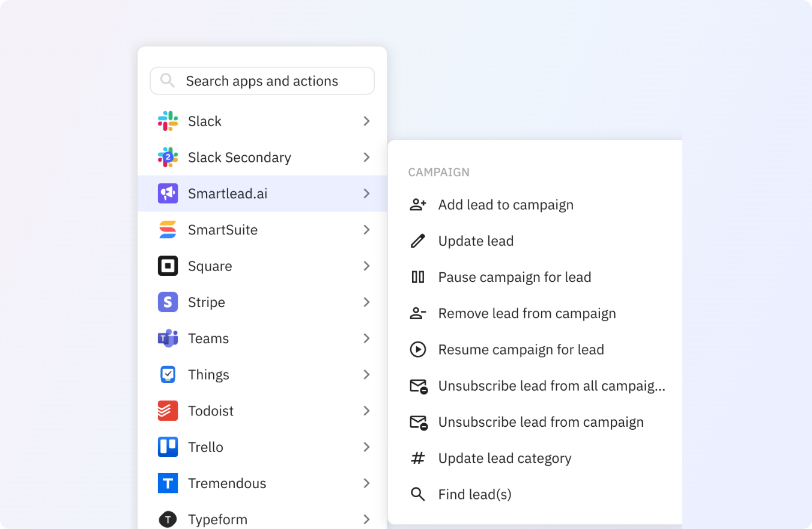This screenshot has width=812, height=529.
Task: Open the Slack app entry
Action: pos(262,121)
